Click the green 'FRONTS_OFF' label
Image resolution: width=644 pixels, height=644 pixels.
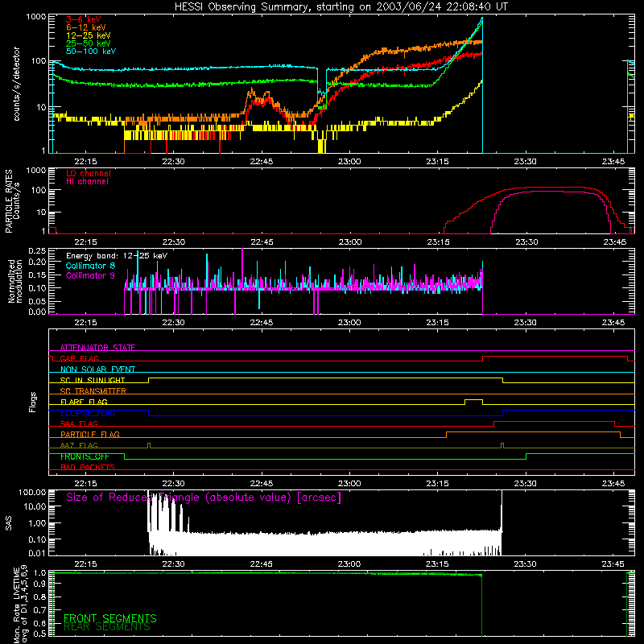click(x=85, y=456)
